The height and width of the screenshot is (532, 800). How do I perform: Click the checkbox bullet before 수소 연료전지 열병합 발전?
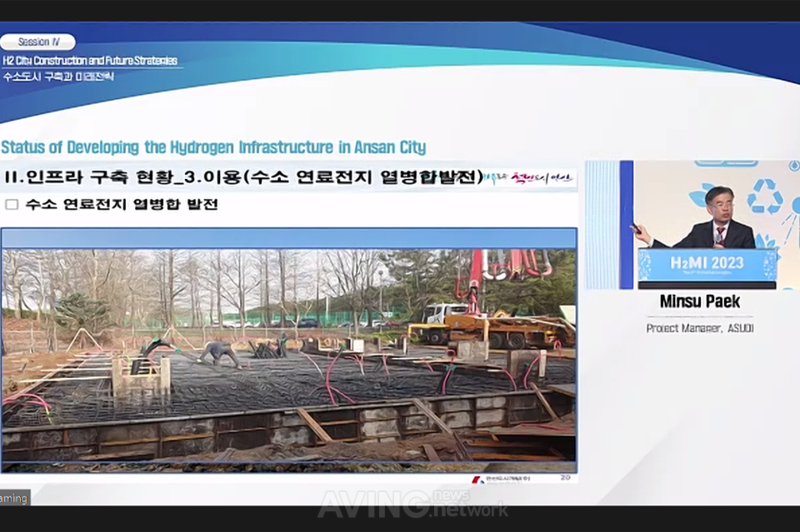tap(12, 204)
